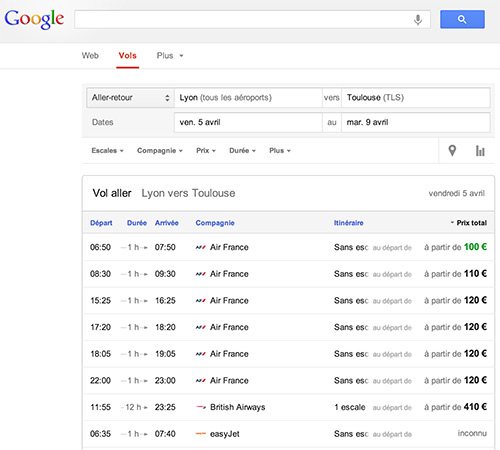Click the Vol aller heading
This screenshot has width=500, height=450.
pyautogui.click(x=112, y=193)
